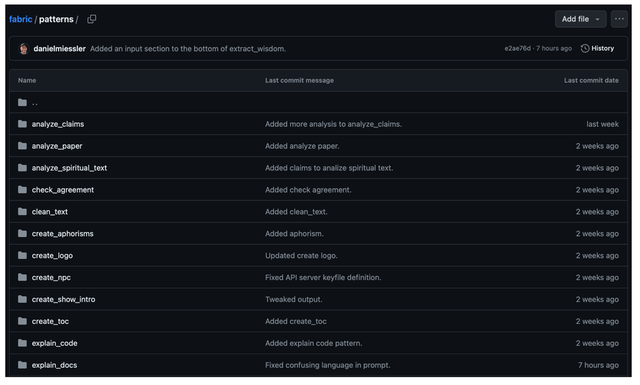Open the analyze_spiritual_text folder
Screen dimensions: 640x385
pos(69,168)
